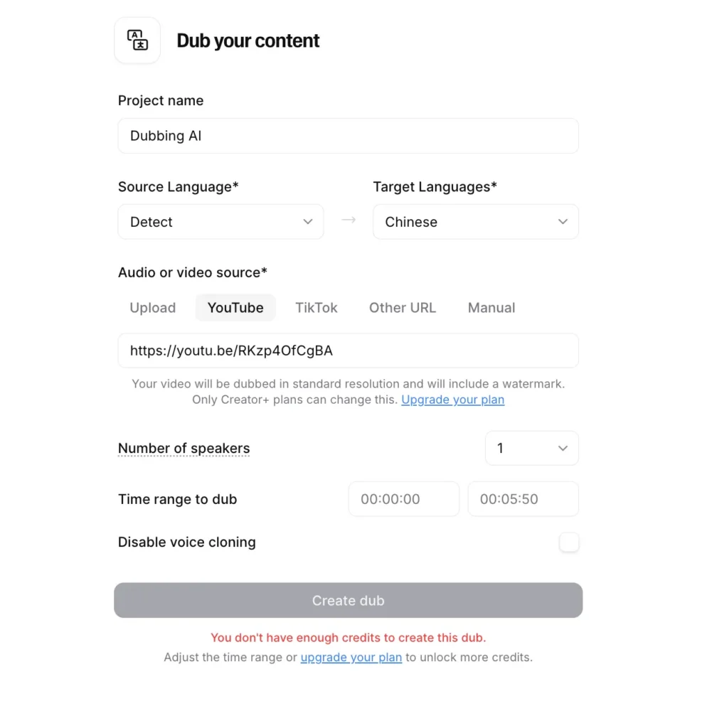
Task: Click the Number of speakers dropdown chevron
Action: tap(562, 448)
